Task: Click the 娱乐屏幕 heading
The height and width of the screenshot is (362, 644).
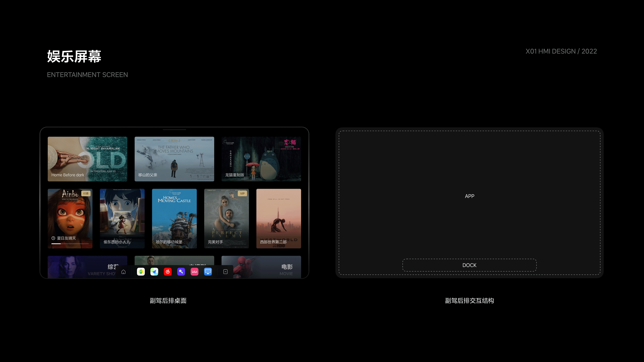Action: click(74, 56)
